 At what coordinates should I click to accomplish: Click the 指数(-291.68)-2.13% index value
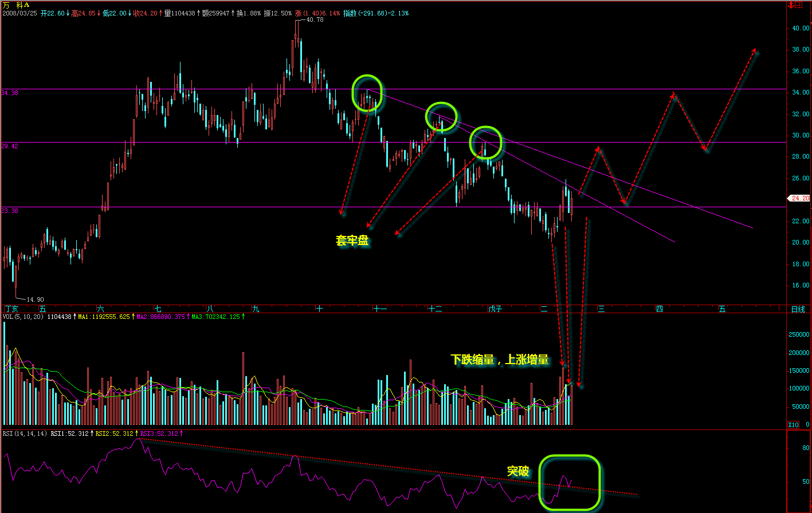point(376,13)
